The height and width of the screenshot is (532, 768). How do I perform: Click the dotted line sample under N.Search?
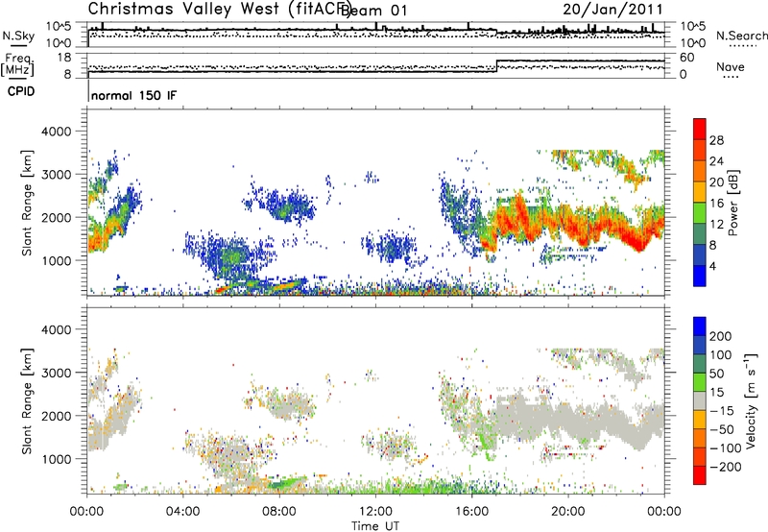[x=742, y=46]
